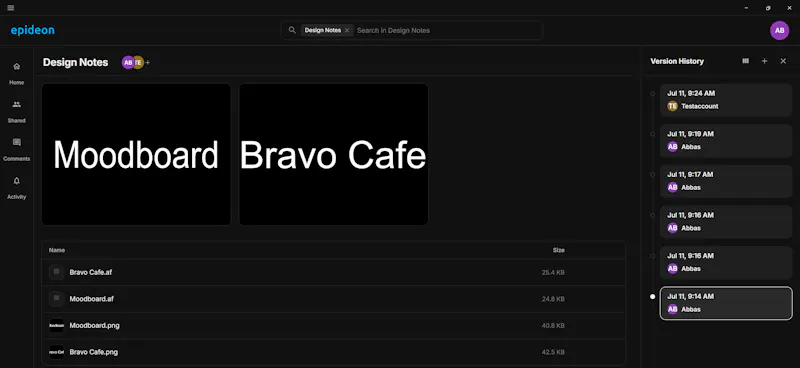800x368 pixels.
Task: Go to Home in the sidebar
Action: tap(16, 73)
